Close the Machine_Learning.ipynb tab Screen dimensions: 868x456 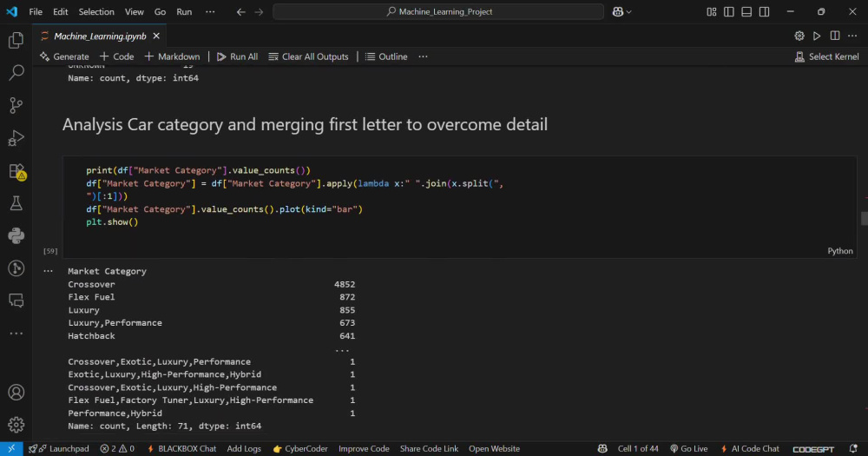156,36
